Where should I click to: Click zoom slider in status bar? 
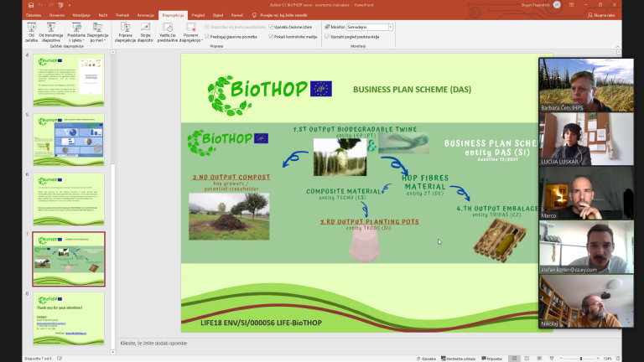tap(580, 359)
